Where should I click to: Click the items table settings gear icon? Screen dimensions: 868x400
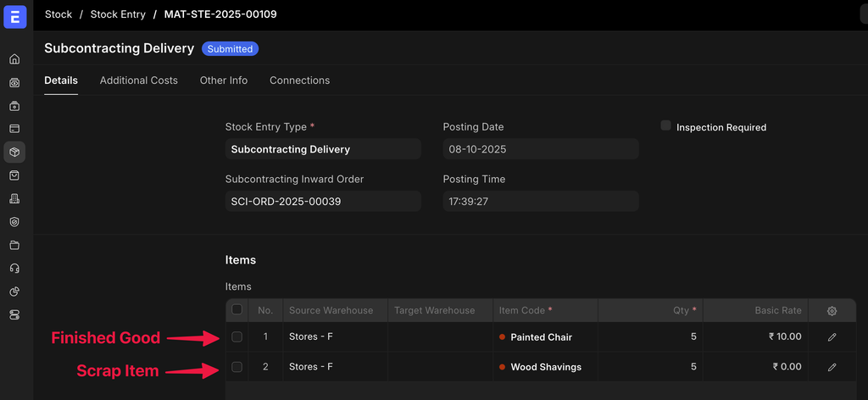832,311
